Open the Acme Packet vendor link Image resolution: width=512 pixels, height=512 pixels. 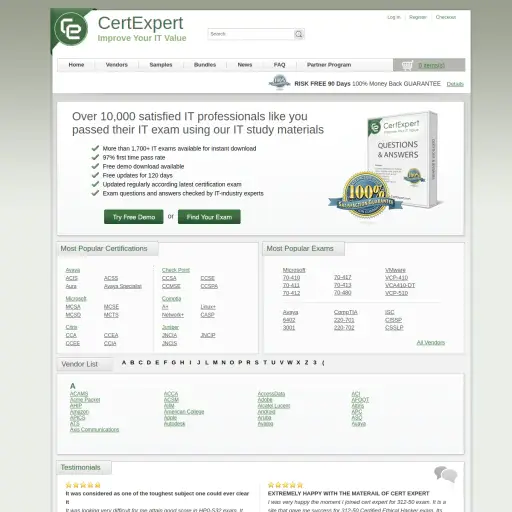pos(85,400)
